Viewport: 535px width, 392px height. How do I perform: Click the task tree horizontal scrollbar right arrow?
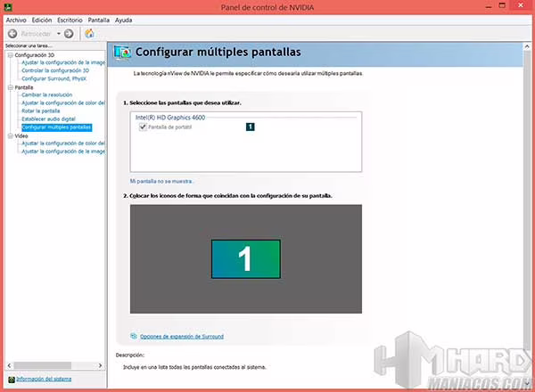click(100, 365)
